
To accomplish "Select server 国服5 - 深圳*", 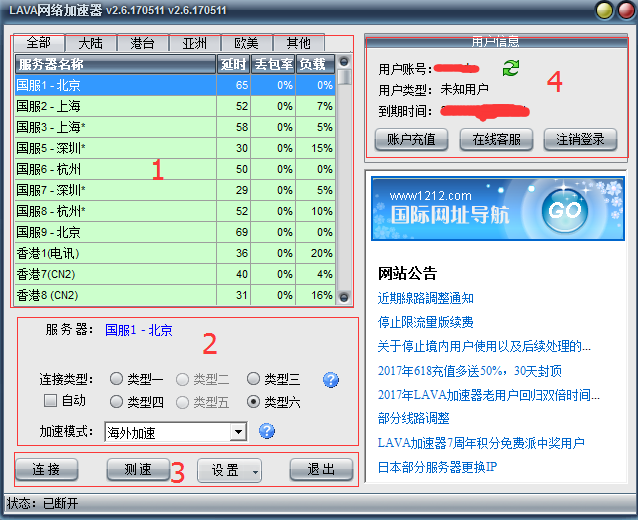I will pos(175,148).
